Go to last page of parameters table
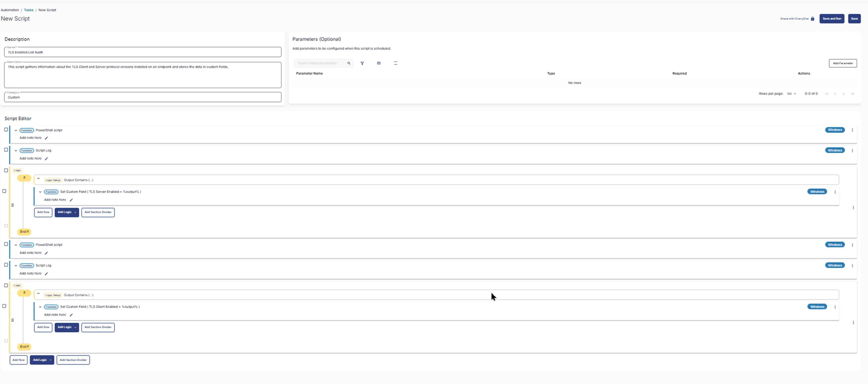868x384 pixels. [852, 94]
